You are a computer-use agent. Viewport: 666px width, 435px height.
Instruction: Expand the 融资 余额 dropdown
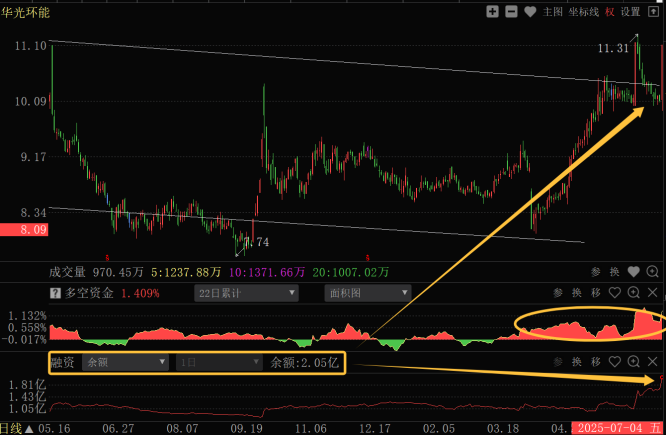click(x=125, y=362)
